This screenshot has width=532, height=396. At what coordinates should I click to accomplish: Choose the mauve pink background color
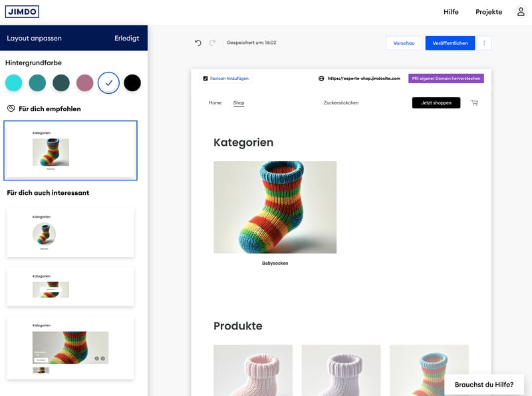pos(85,83)
